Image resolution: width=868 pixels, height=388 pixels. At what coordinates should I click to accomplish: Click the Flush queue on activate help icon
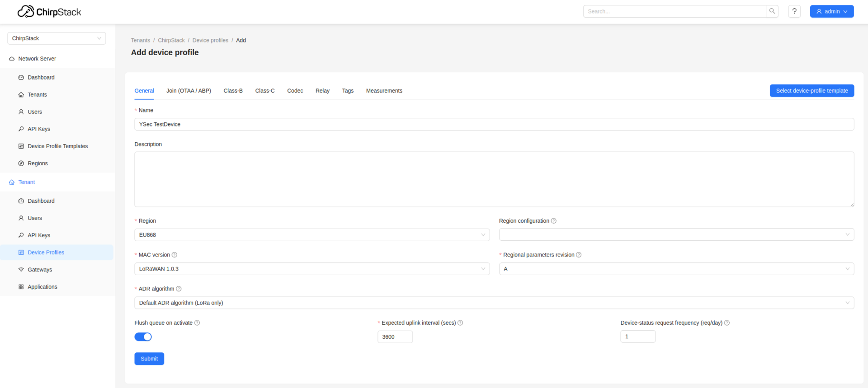(197, 323)
